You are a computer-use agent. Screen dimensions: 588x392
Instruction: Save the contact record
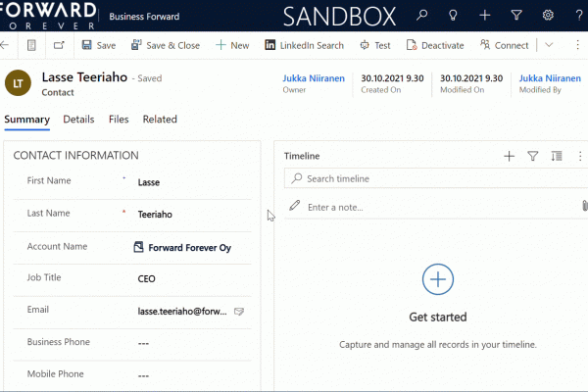click(99, 45)
